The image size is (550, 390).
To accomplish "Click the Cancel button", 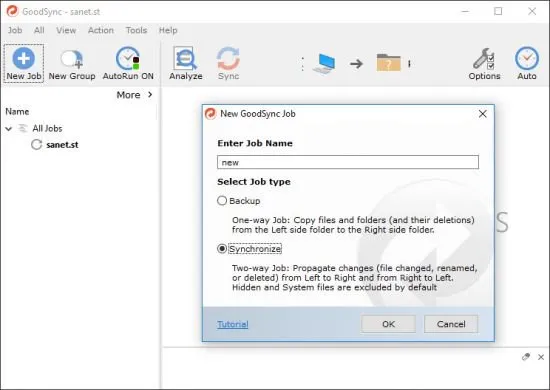I will coord(451,324).
